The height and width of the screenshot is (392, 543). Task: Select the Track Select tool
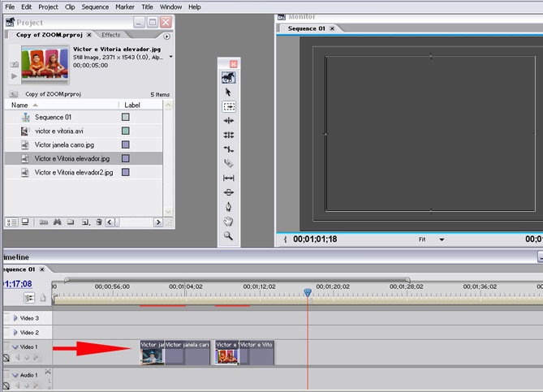point(229,106)
